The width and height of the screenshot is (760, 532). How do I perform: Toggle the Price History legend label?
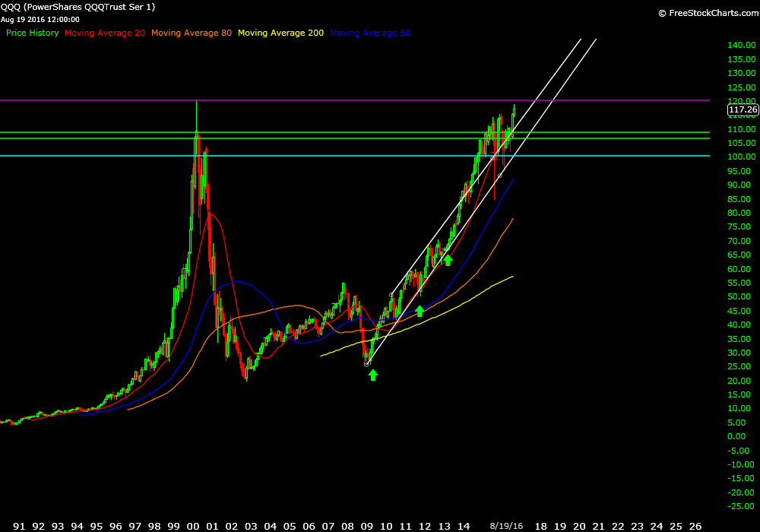pos(32,33)
